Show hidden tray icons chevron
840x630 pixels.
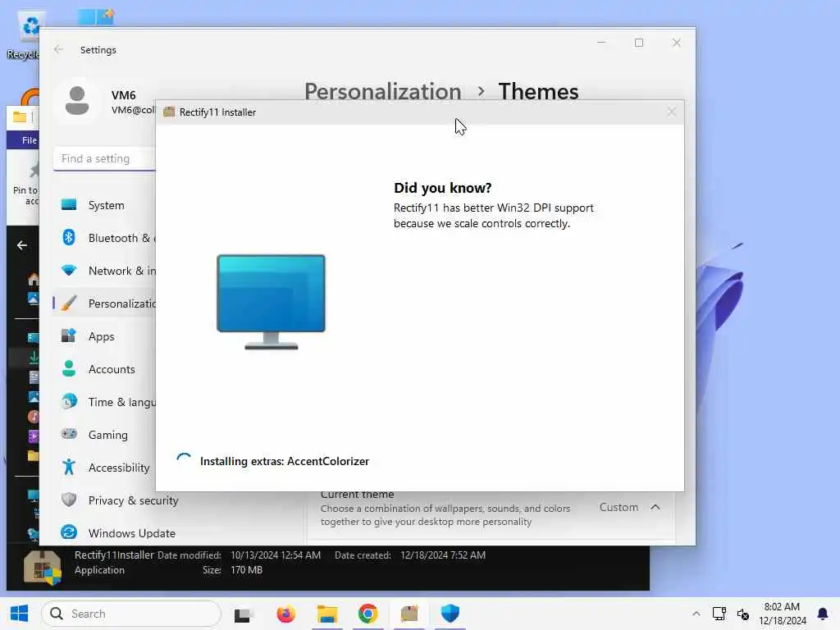coord(696,614)
